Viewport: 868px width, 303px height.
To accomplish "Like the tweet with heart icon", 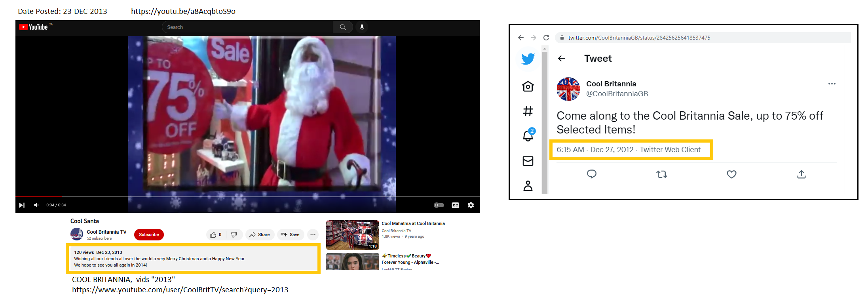I will pyautogui.click(x=731, y=174).
